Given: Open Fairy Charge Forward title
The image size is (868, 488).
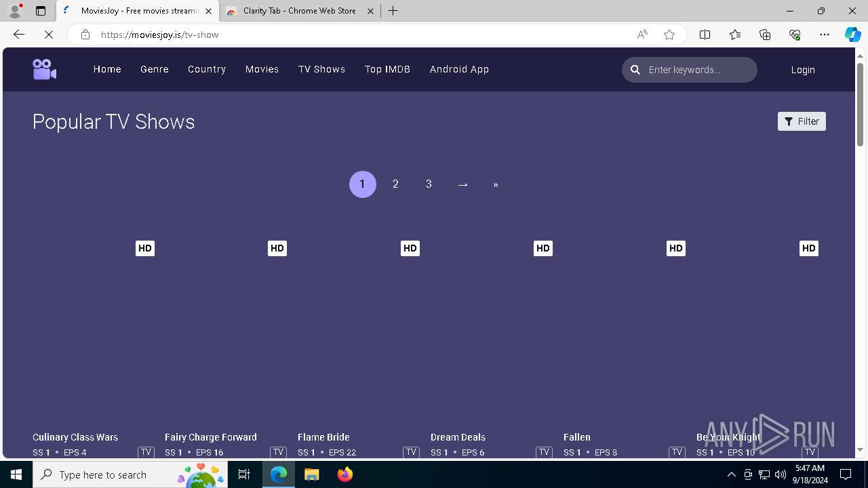Looking at the screenshot, I should point(211,437).
